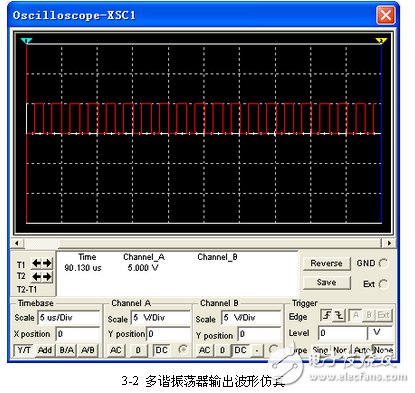Viewport: 415px width, 393px height.
Task: Click scrollbar right arrow under display
Action: pyautogui.click(x=388, y=243)
